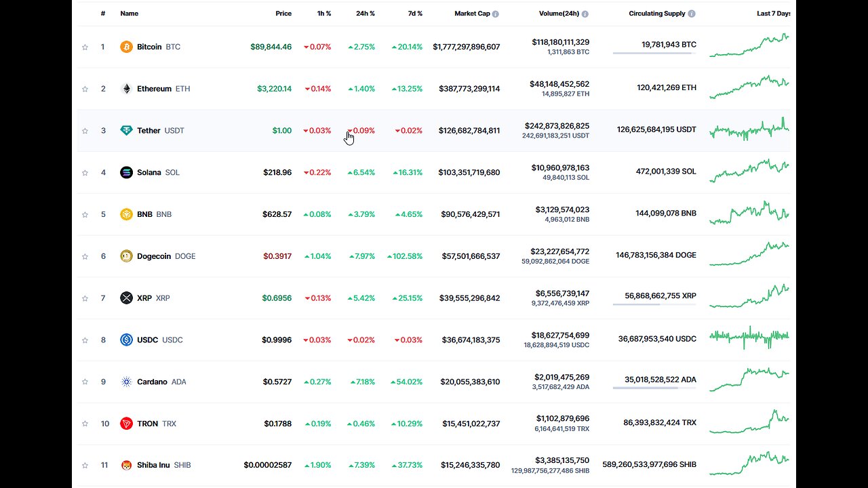Click XRP price $0.6956
868x488 pixels.
click(277, 298)
